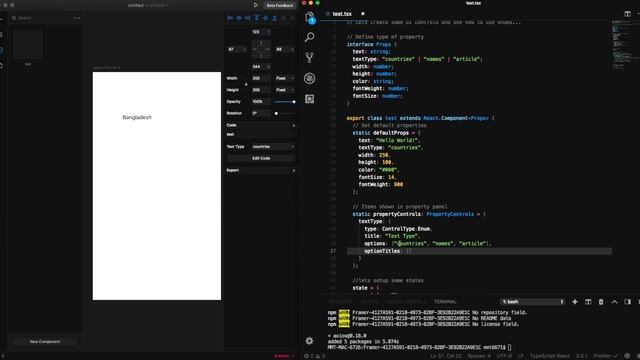Click the Width value field

pos(260,78)
